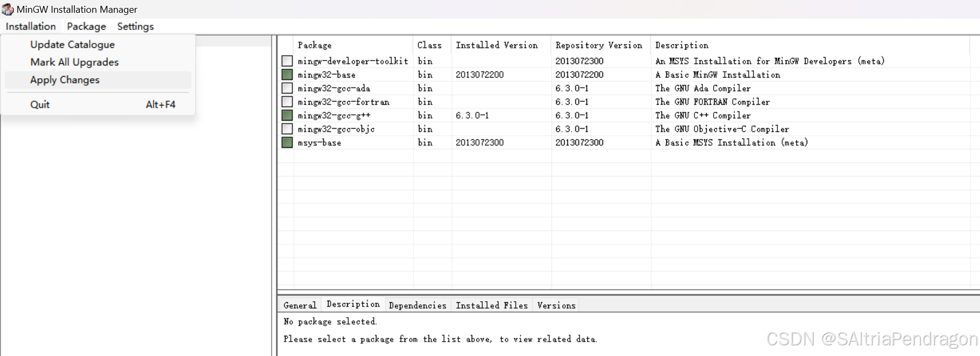The image size is (980, 356).
Task: Click 'The GNU Objective-C Compiler' description
Action: [x=722, y=129]
